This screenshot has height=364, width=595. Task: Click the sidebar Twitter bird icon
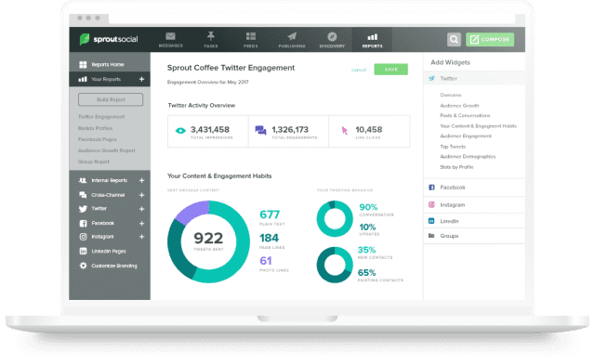tap(83, 209)
